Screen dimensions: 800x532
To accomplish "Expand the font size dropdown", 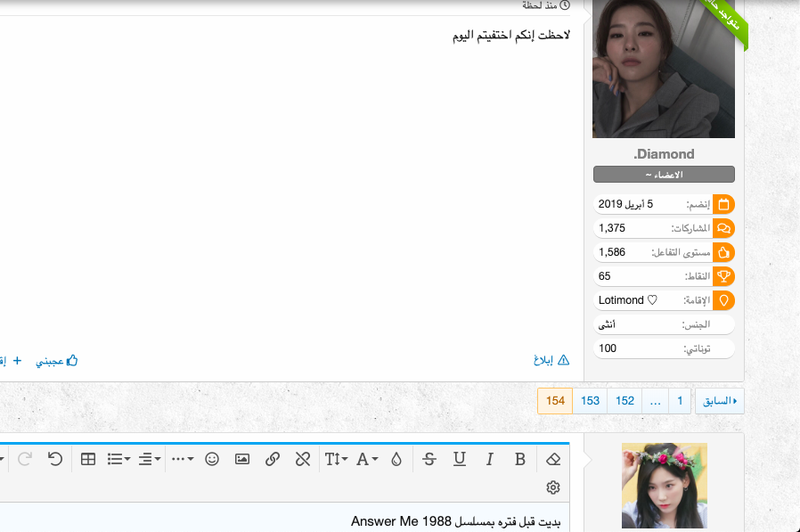I will pyautogui.click(x=336, y=459).
